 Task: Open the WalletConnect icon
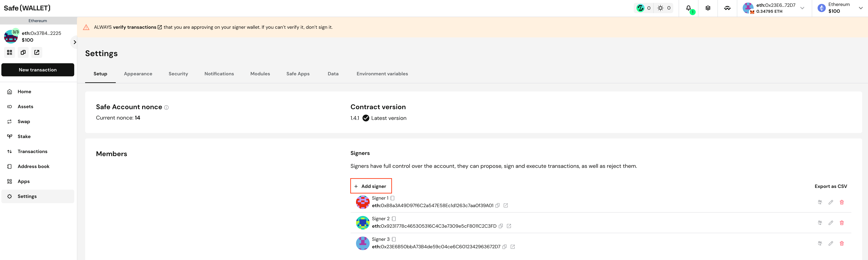pyautogui.click(x=727, y=8)
